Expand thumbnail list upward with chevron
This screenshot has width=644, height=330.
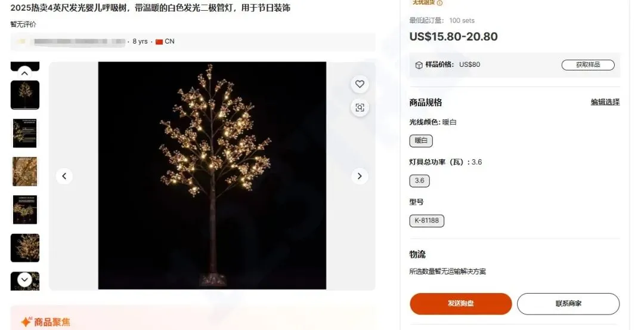point(24,73)
